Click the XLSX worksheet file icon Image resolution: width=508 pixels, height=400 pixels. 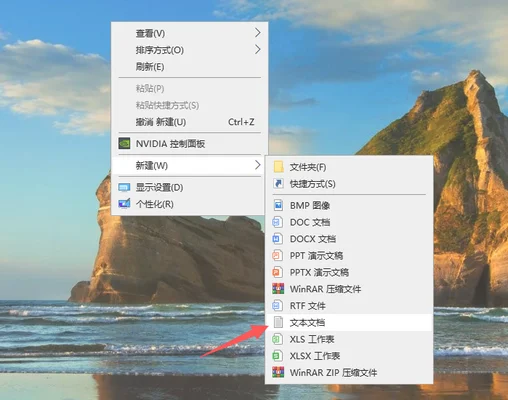278,356
